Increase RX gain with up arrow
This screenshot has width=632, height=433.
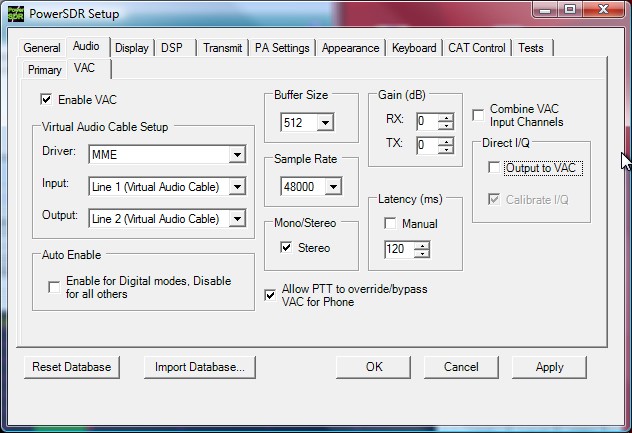click(x=446, y=118)
